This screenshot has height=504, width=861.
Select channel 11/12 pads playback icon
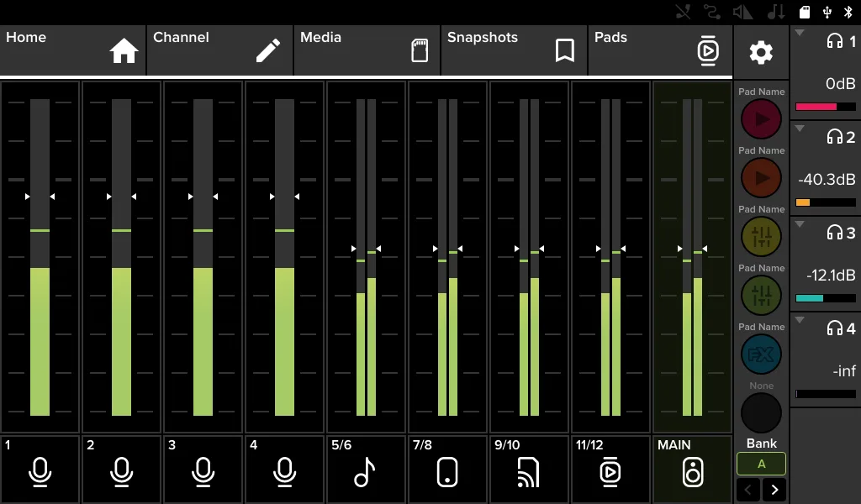(x=610, y=471)
